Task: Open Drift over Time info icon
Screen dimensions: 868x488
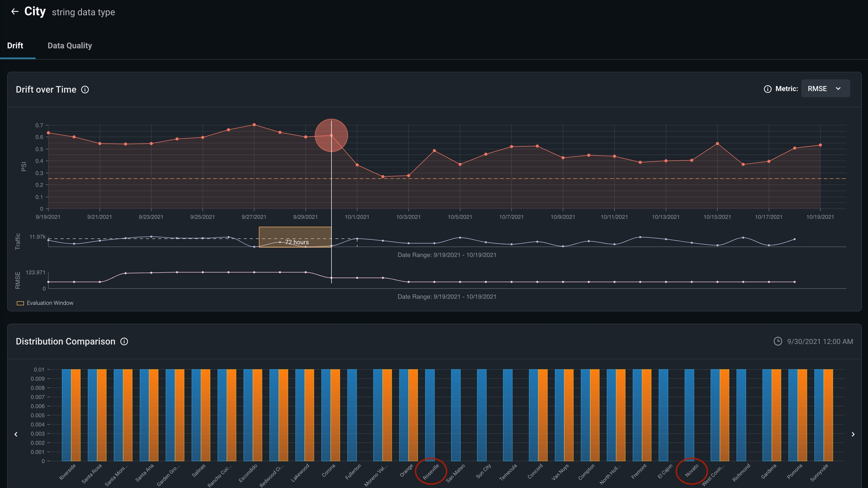Action: [85, 90]
